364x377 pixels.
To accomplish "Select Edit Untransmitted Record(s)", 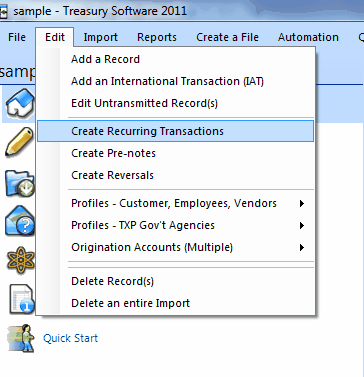I will pos(175,103).
